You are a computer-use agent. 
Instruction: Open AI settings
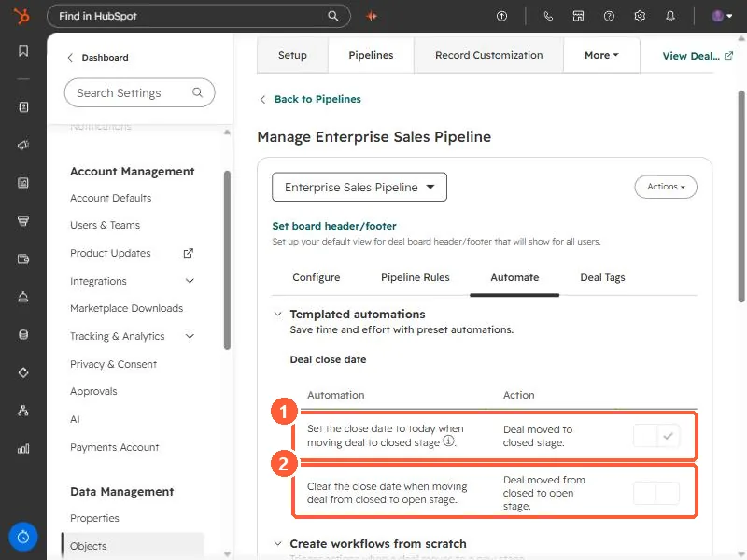pos(75,419)
